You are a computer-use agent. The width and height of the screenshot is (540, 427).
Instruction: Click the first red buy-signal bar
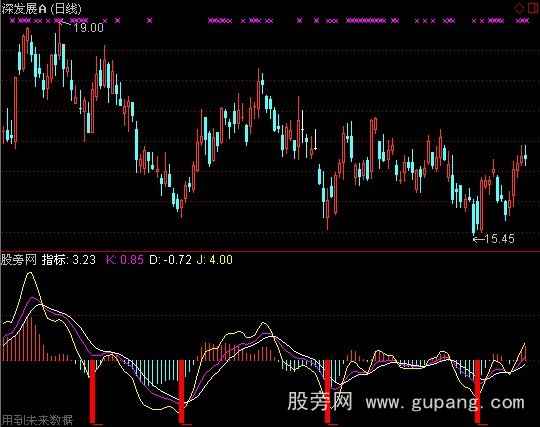click(93, 391)
